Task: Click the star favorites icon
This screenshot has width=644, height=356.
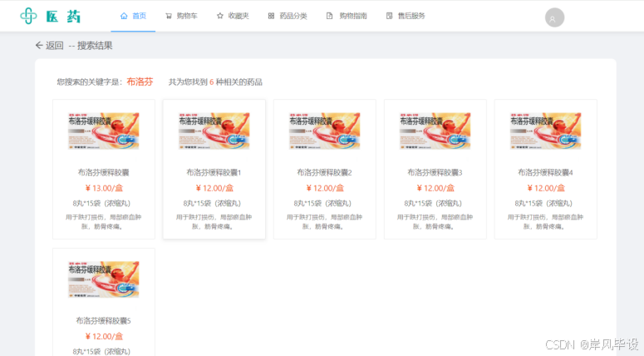Action: (219, 16)
